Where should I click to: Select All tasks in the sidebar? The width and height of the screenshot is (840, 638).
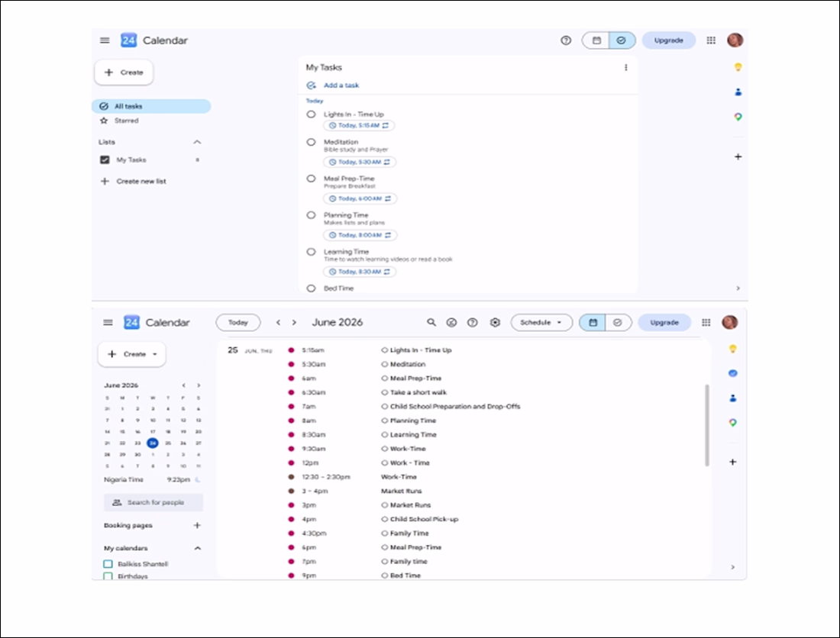point(151,106)
